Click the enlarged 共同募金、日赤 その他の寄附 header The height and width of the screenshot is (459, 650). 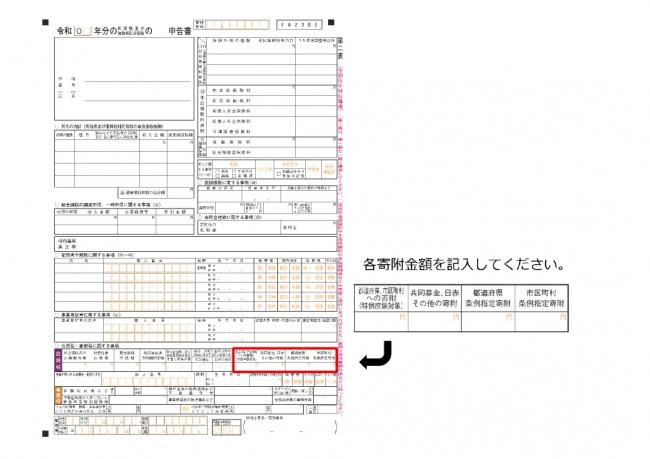[x=434, y=298]
